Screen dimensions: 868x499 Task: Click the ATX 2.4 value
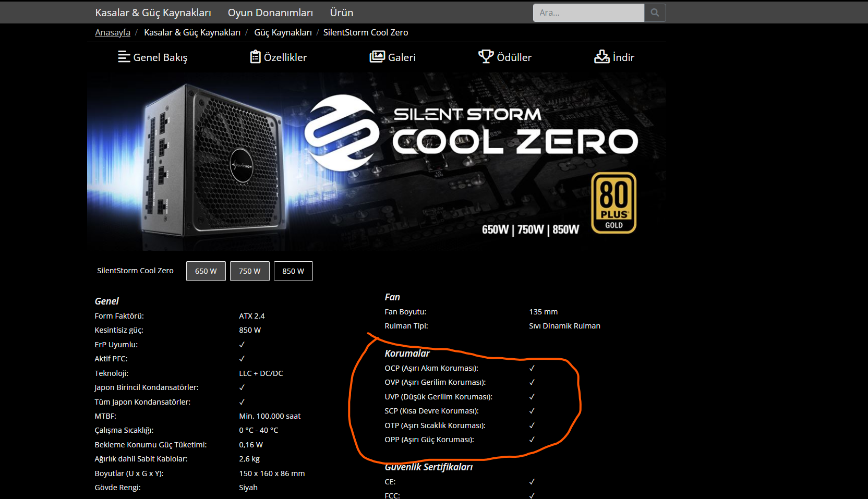point(252,316)
